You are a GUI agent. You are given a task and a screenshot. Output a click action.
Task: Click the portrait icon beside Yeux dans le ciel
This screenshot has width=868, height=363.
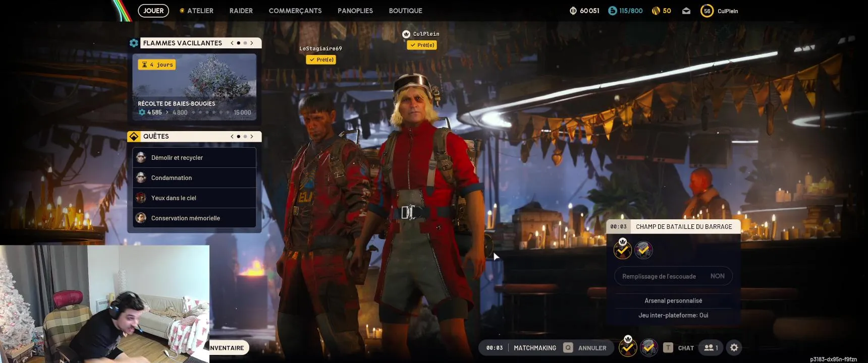point(141,198)
